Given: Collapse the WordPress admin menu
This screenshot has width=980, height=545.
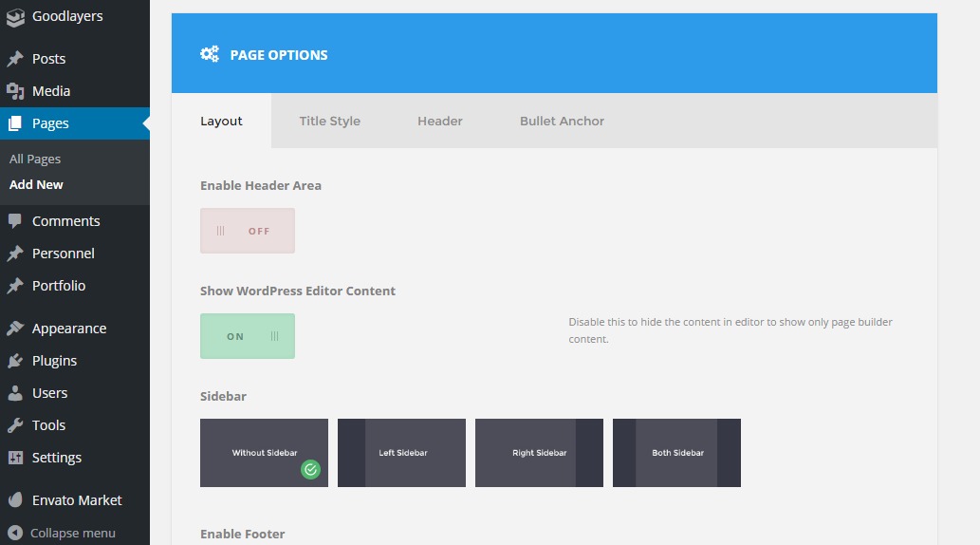Looking at the screenshot, I should pyautogui.click(x=63, y=533).
